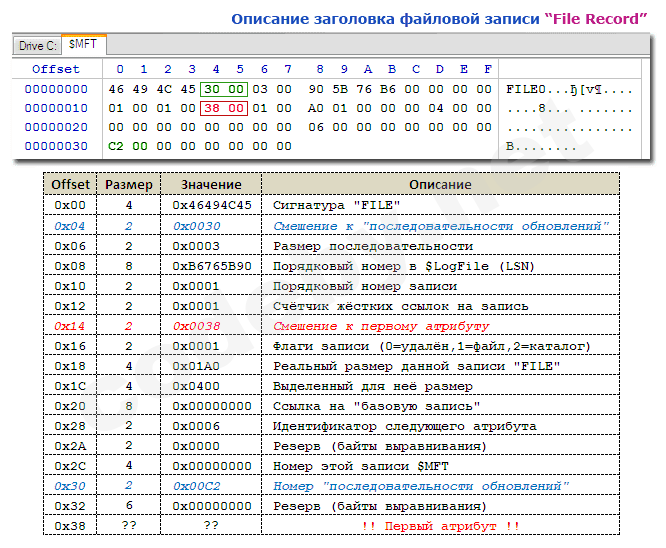Select the $MFT tab
This screenshot has width=666, height=548.
84,45
